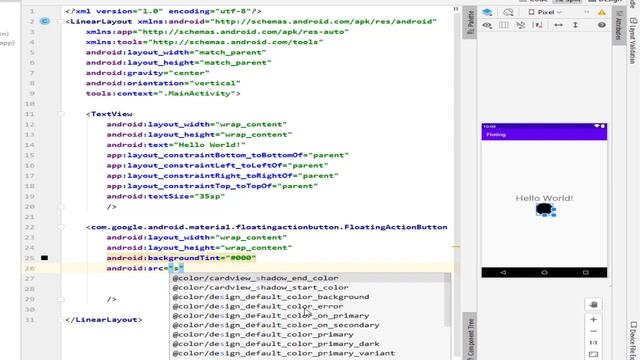Click the "Hello World!" text in preview
Viewport: 640px width, 360px height.
click(x=544, y=198)
